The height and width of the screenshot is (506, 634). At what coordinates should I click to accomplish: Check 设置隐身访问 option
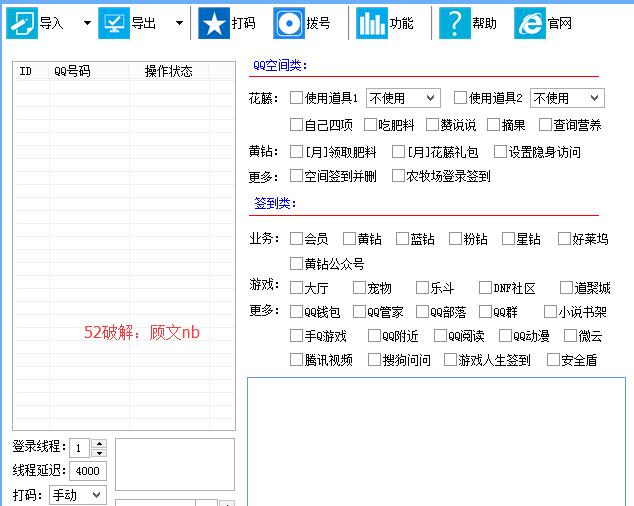[x=500, y=152]
